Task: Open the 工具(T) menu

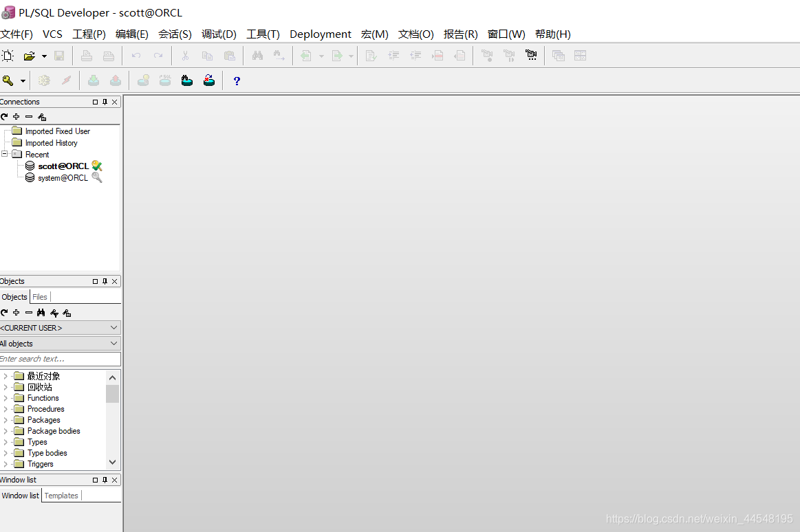Action: click(263, 34)
